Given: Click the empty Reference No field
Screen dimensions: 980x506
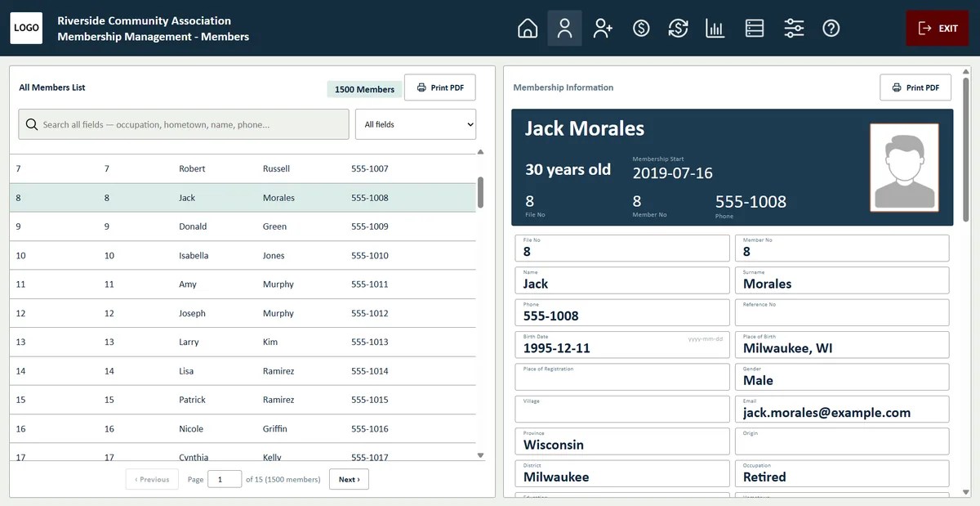Looking at the screenshot, I should 842,312.
